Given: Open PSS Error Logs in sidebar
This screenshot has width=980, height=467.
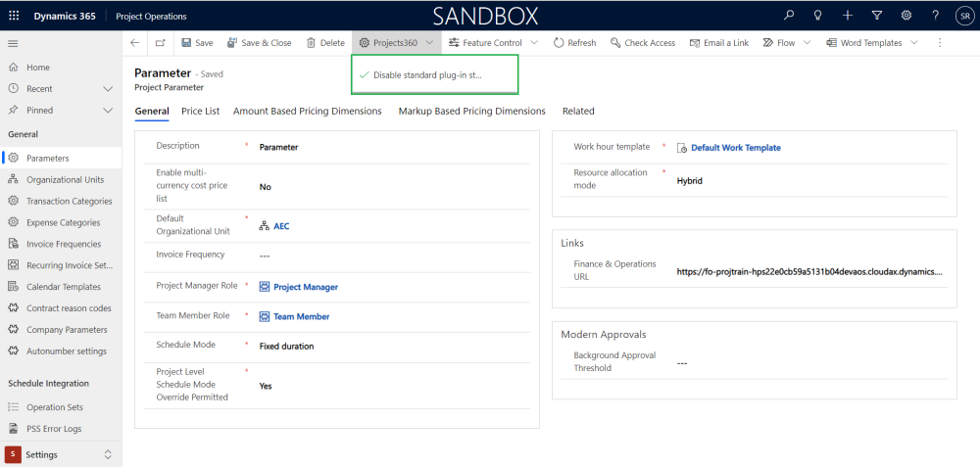Looking at the screenshot, I should (x=61, y=428).
